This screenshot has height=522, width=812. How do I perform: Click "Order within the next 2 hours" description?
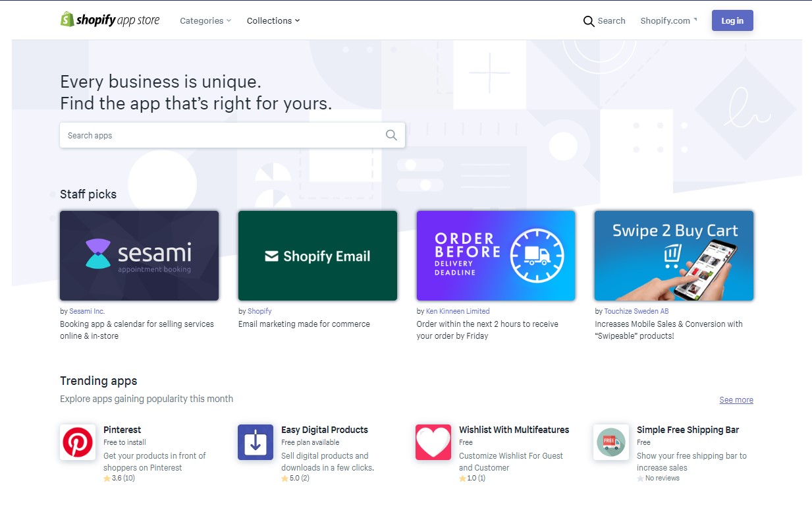(487, 330)
